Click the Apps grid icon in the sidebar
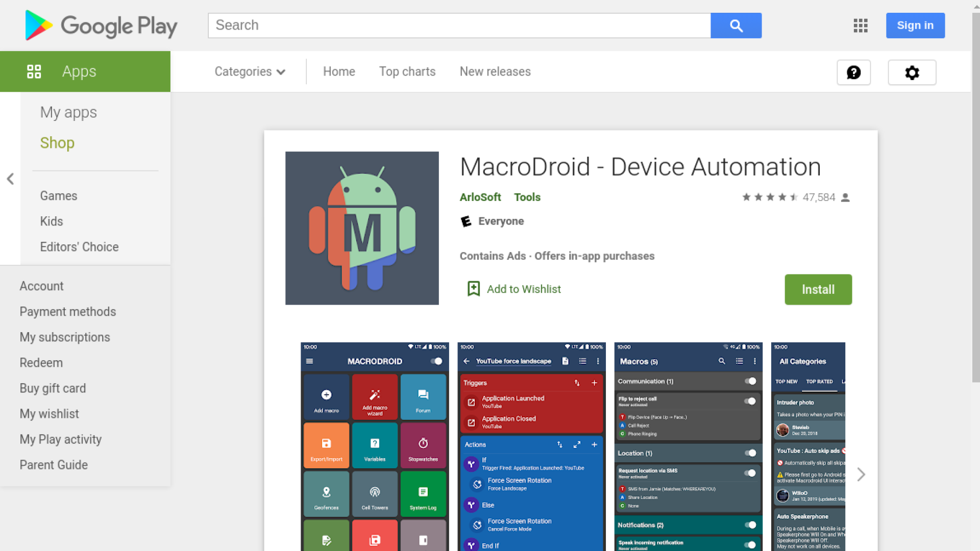Viewport: 980px width, 551px height. [34, 71]
